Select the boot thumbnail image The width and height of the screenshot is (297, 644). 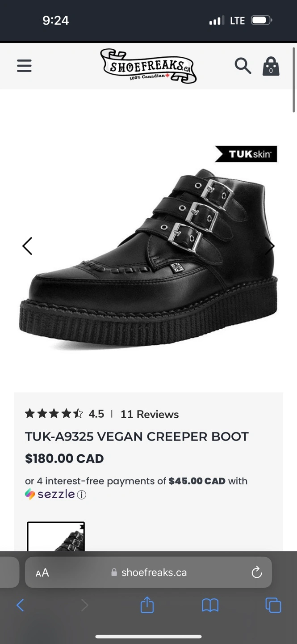pos(56,537)
